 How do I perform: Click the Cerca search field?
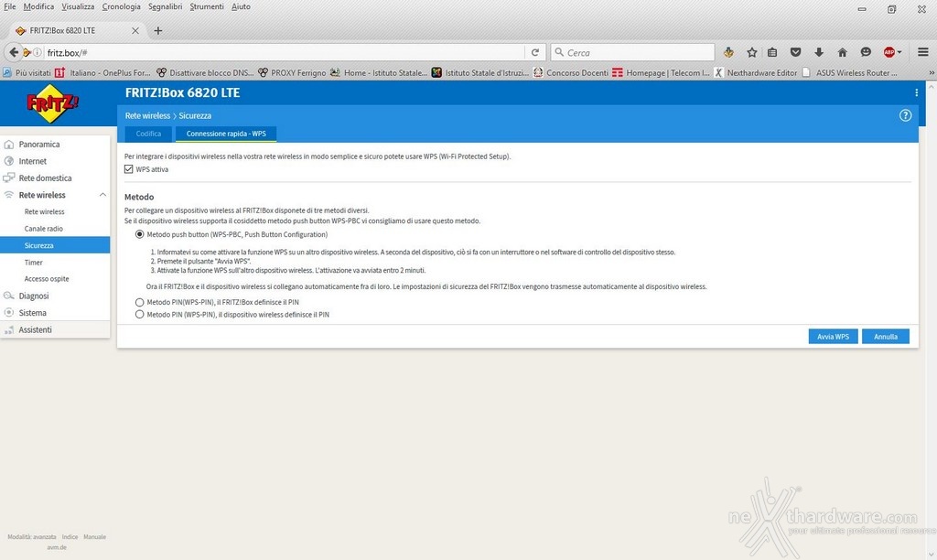632,52
